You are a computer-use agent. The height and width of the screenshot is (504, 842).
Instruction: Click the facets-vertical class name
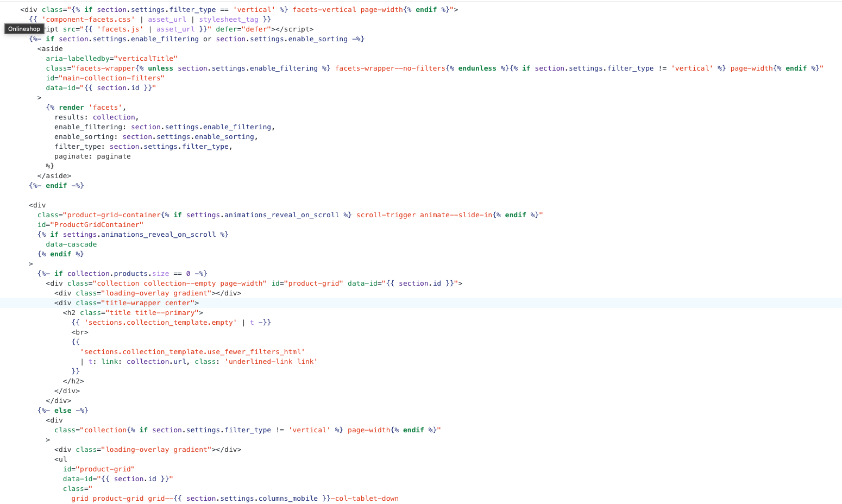coord(324,10)
